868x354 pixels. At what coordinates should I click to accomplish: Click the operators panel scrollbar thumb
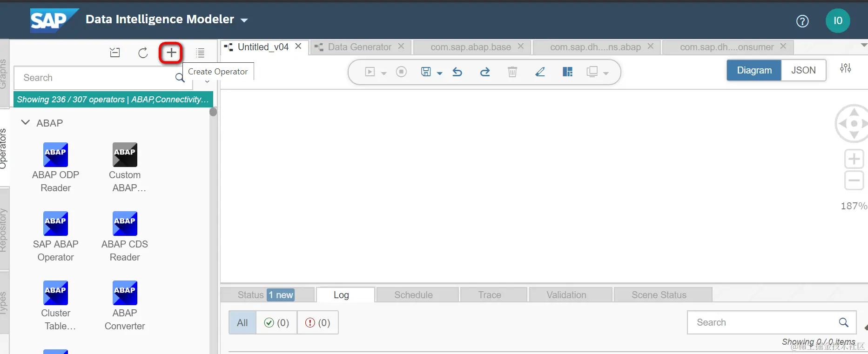click(213, 112)
